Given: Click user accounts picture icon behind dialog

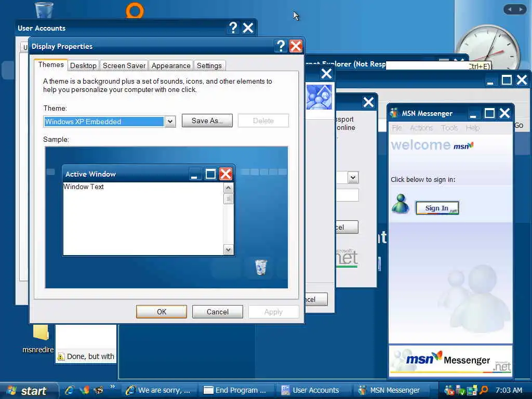Looking at the screenshot, I should 319,97.
